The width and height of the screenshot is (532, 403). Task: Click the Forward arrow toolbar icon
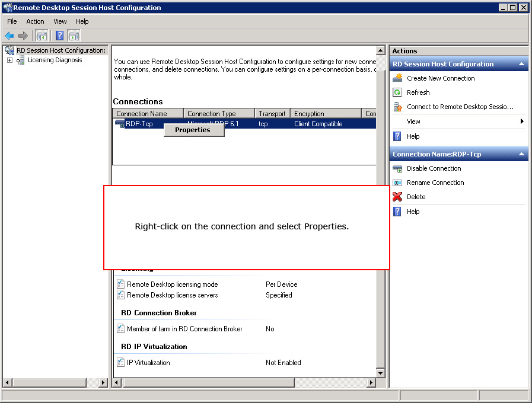tap(23, 36)
